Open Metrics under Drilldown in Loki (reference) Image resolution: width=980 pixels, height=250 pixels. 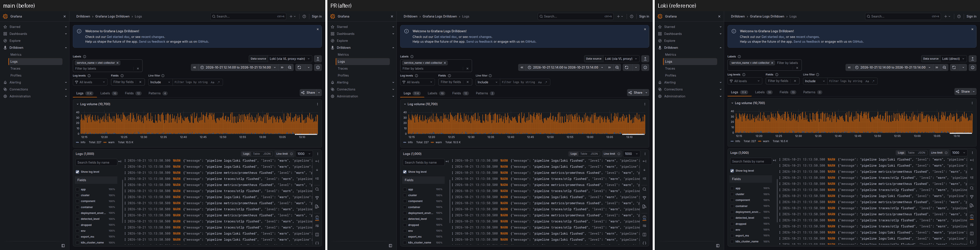[x=671, y=54]
